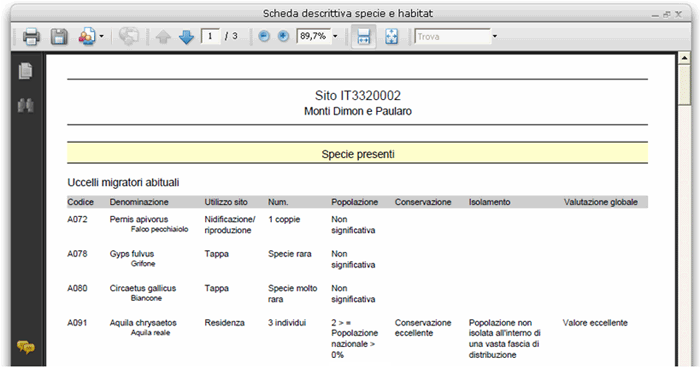Screen dimensions: 700x369
Task: Expand the collaborate icon dropdown arrow
Action: (x=102, y=37)
